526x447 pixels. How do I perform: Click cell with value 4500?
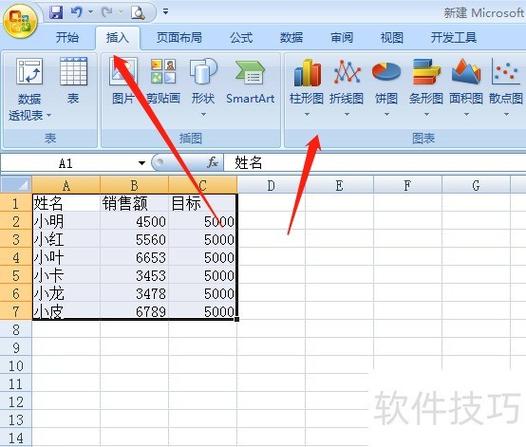point(134,221)
